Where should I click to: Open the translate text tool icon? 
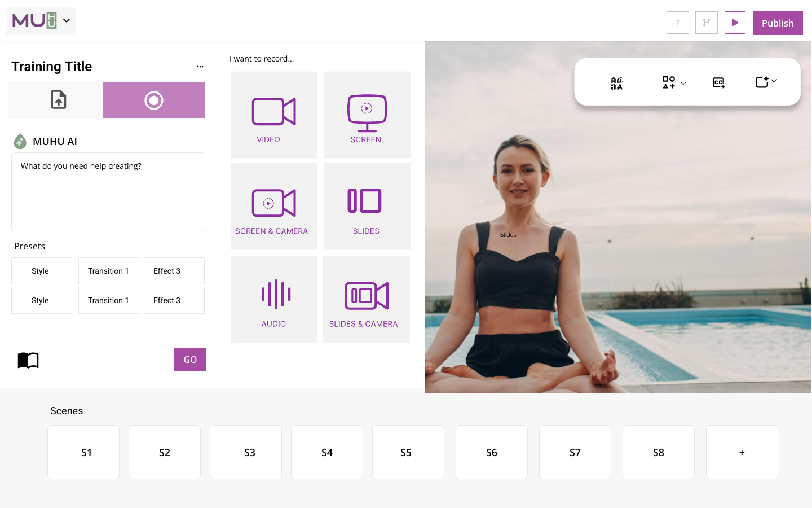coord(617,83)
